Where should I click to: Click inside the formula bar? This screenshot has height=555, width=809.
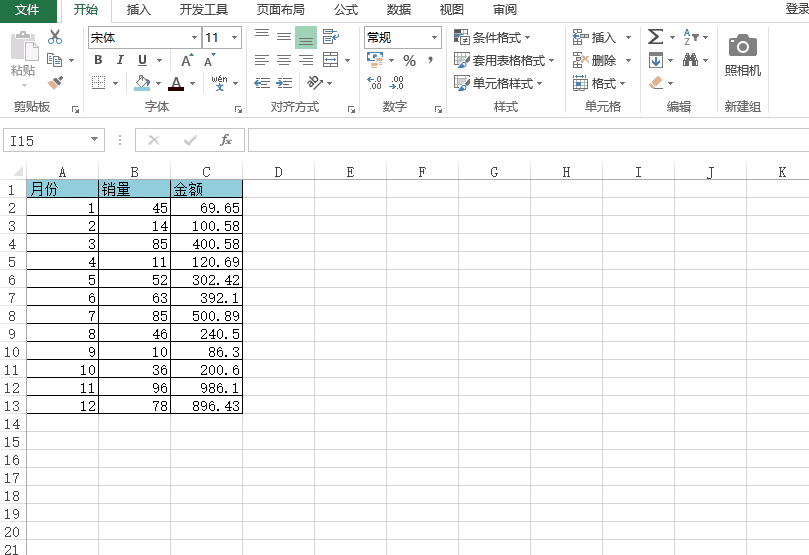pyautogui.click(x=528, y=140)
